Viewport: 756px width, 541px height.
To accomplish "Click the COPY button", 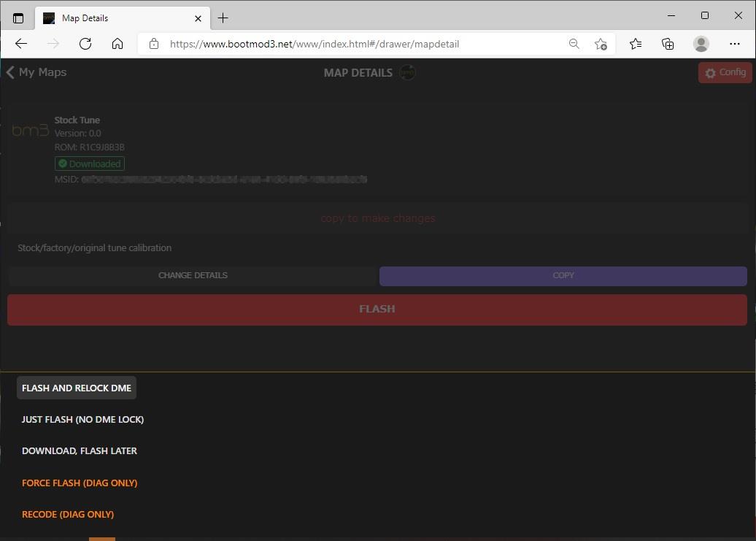I will [x=563, y=276].
